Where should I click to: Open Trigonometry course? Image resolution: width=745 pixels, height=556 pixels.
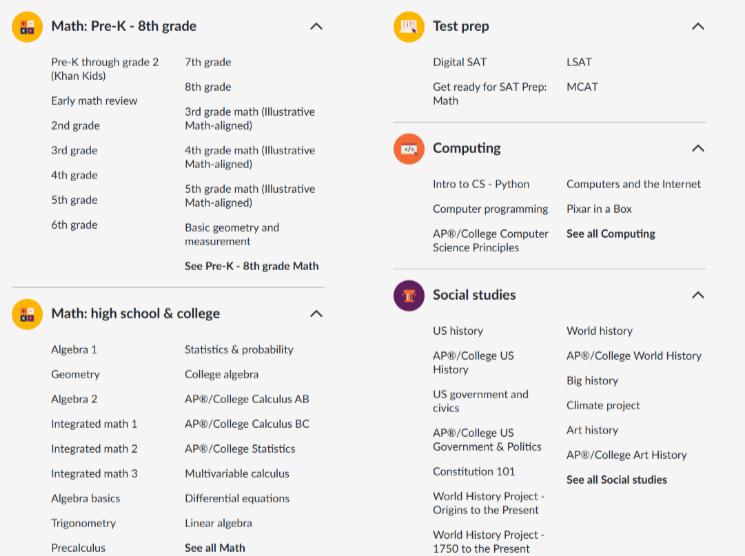83,523
